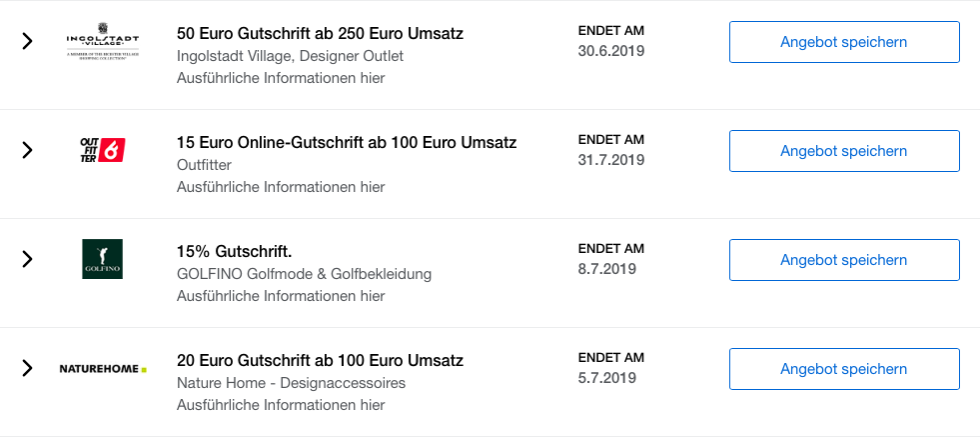Click the Outfitter brand logo
Screen dimensions: 980x442
tap(102, 151)
